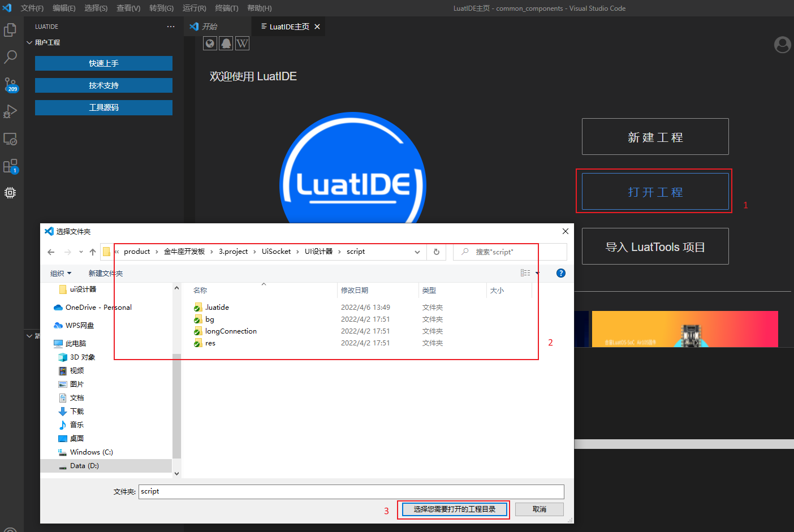Change the view layout icon in dialog
794x532 pixels.
[525, 273]
